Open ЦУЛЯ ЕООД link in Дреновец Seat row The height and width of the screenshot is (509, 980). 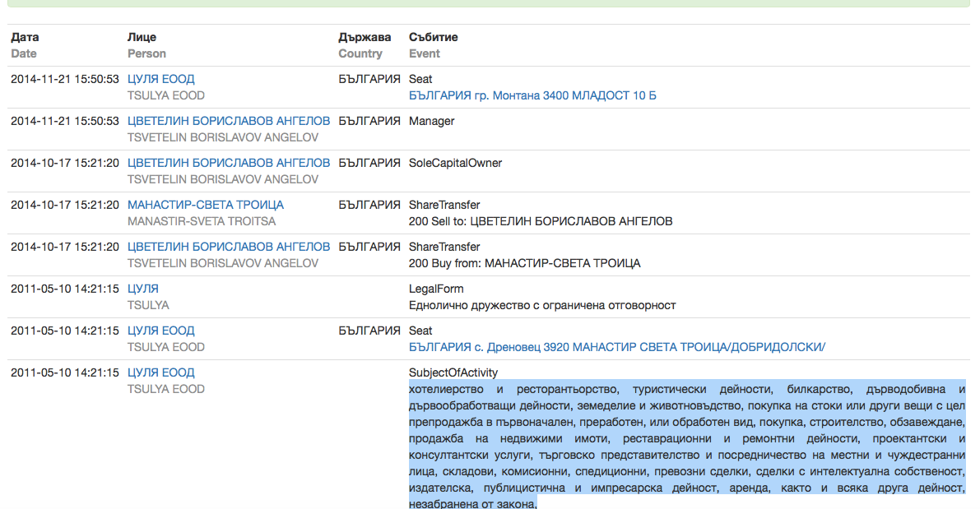coord(161,331)
